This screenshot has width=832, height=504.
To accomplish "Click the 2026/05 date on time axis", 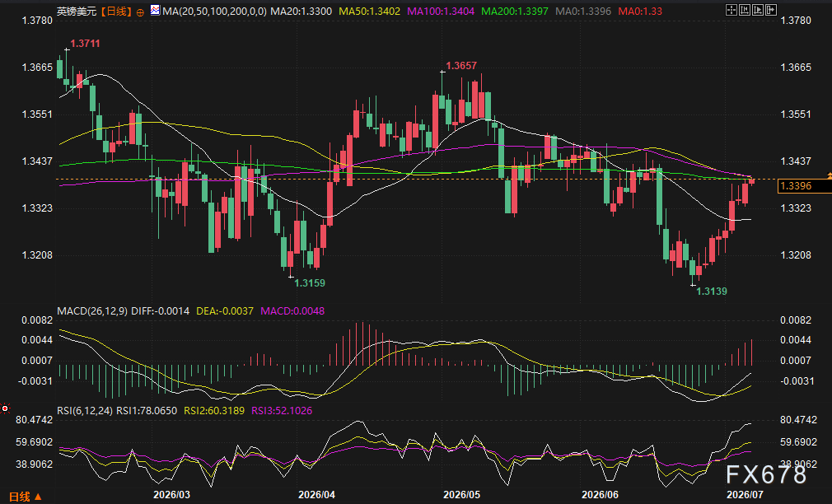I will (461, 494).
